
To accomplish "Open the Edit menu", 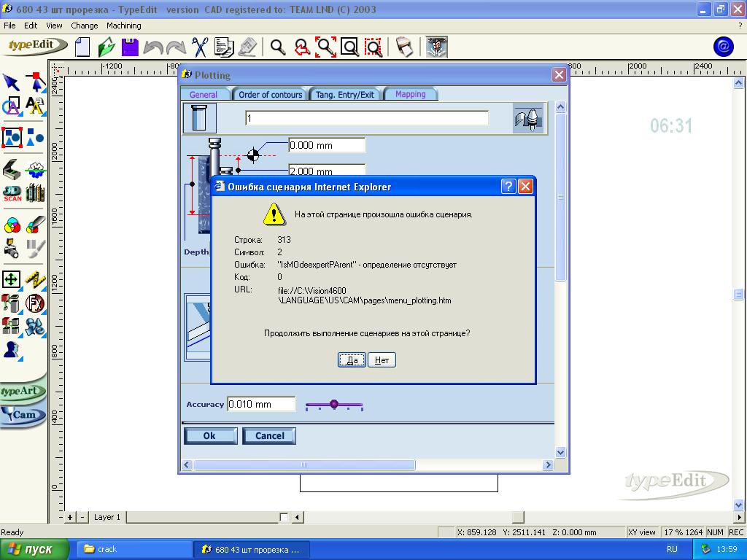I will coord(31,26).
